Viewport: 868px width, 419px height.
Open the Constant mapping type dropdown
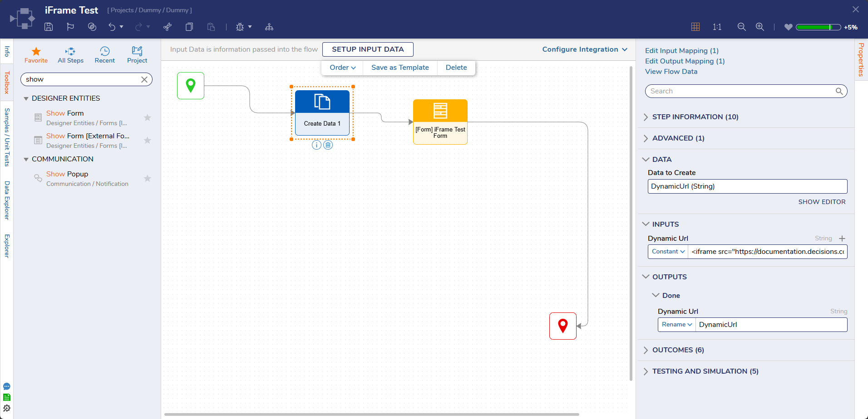tap(668, 252)
